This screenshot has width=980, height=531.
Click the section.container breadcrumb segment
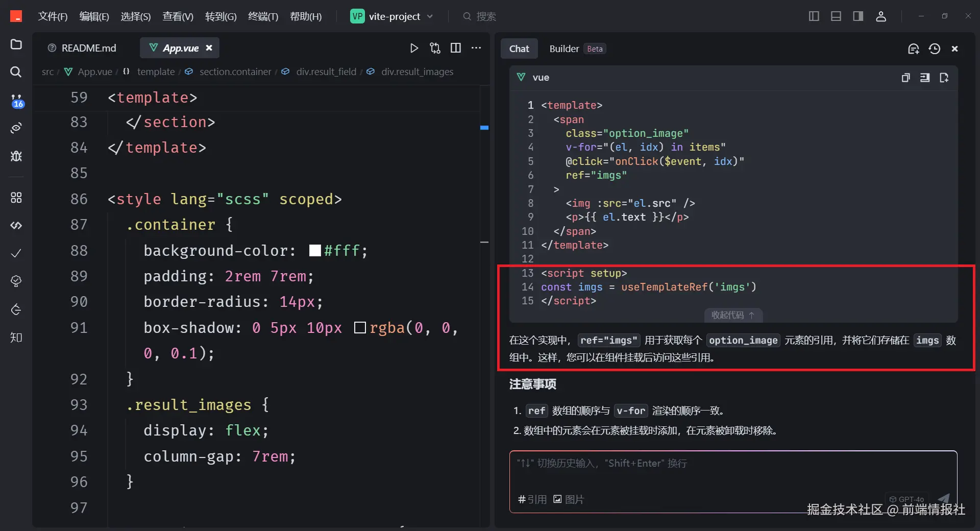pyautogui.click(x=229, y=72)
